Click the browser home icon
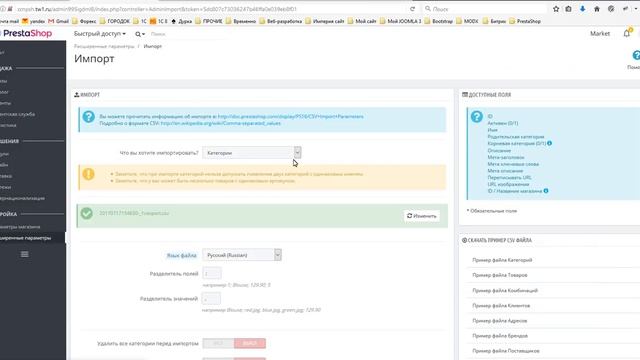 [x=597, y=9]
